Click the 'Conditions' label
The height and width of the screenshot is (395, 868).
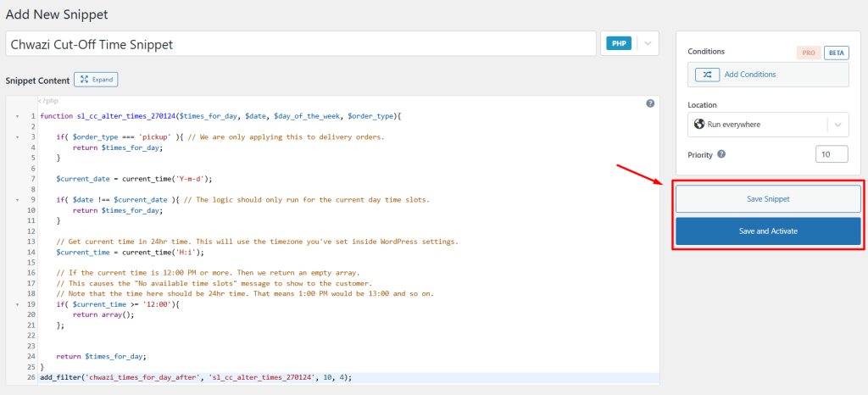click(706, 52)
